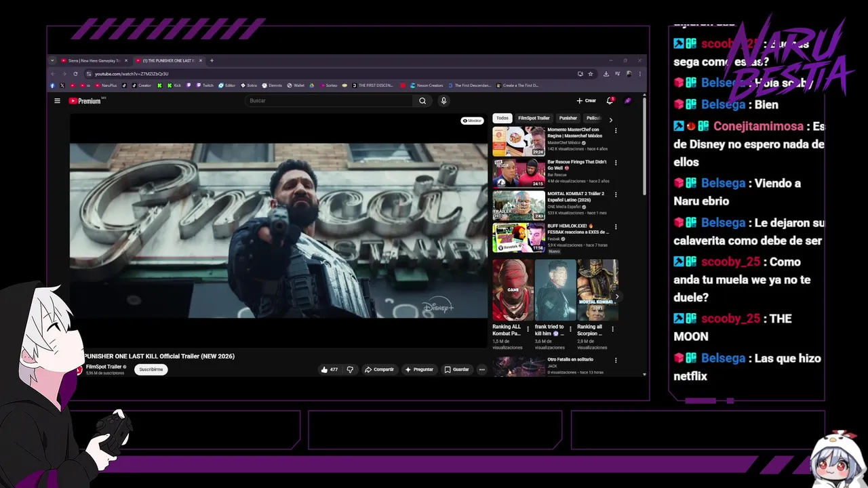Select the Películas filter chip

pos(593,118)
